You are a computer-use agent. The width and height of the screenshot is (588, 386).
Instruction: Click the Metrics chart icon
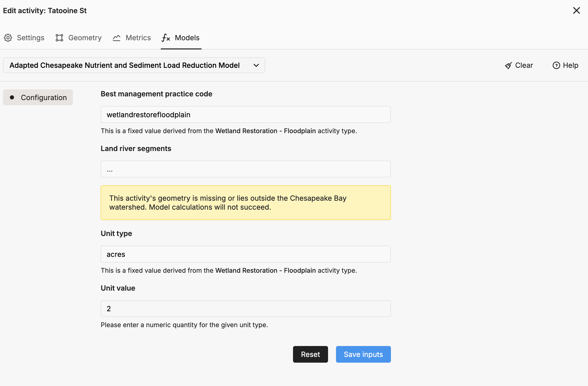tap(117, 38)
